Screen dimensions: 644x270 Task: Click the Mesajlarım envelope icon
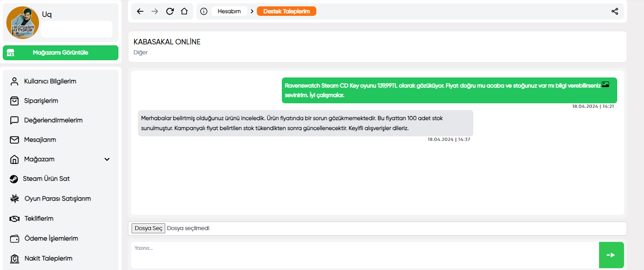point(15,140)
